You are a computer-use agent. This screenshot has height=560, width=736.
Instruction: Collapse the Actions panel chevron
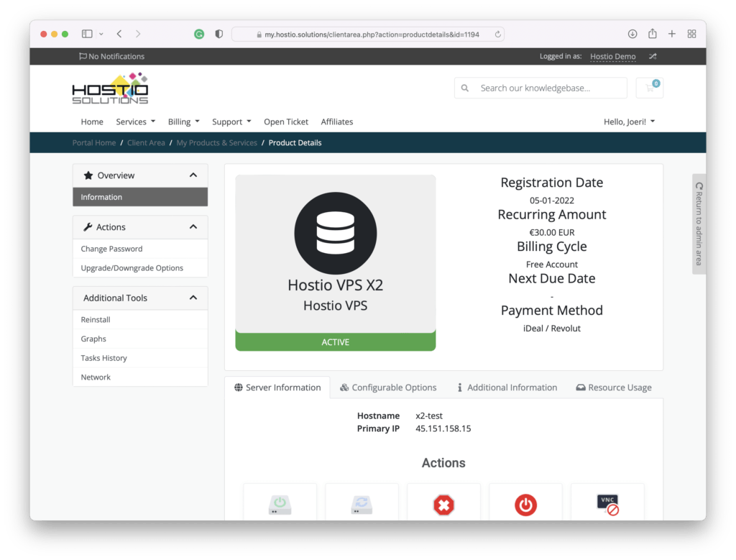click(193, 227)
